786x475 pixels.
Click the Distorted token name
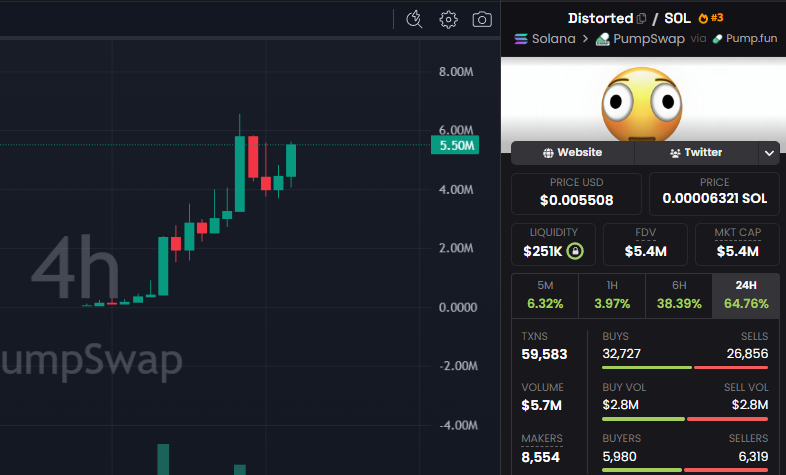click(601, 19)
